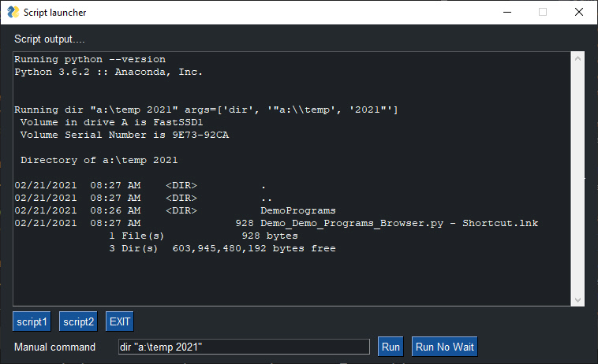
Task: Click the output scrollbar down arrow
Action: 577,299
